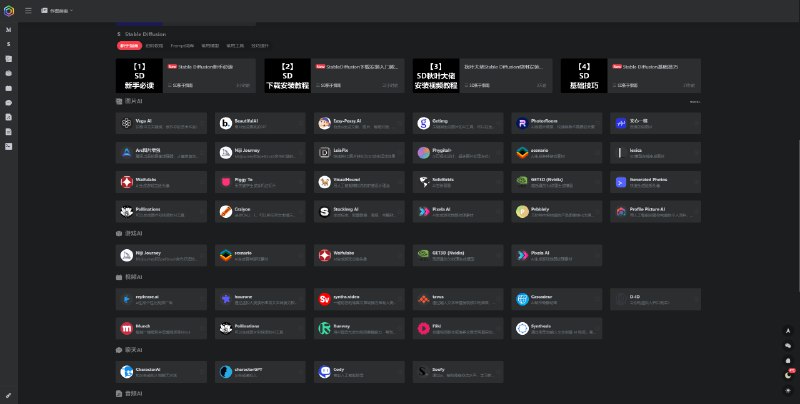Open the CharacterAI chat card
The width and height of the screenshot is (800, 404).
tap(161, 372)
